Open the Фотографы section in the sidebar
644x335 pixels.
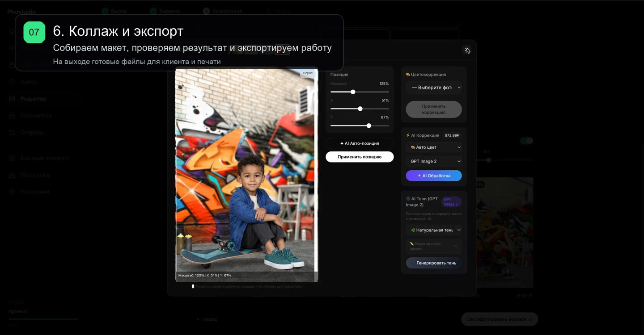pos(35,175)
